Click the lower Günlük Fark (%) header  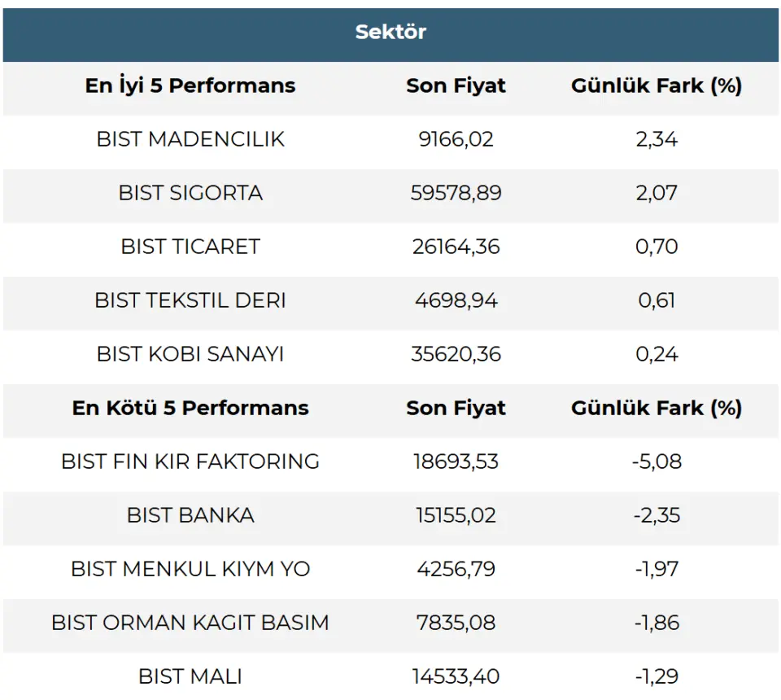657,408
